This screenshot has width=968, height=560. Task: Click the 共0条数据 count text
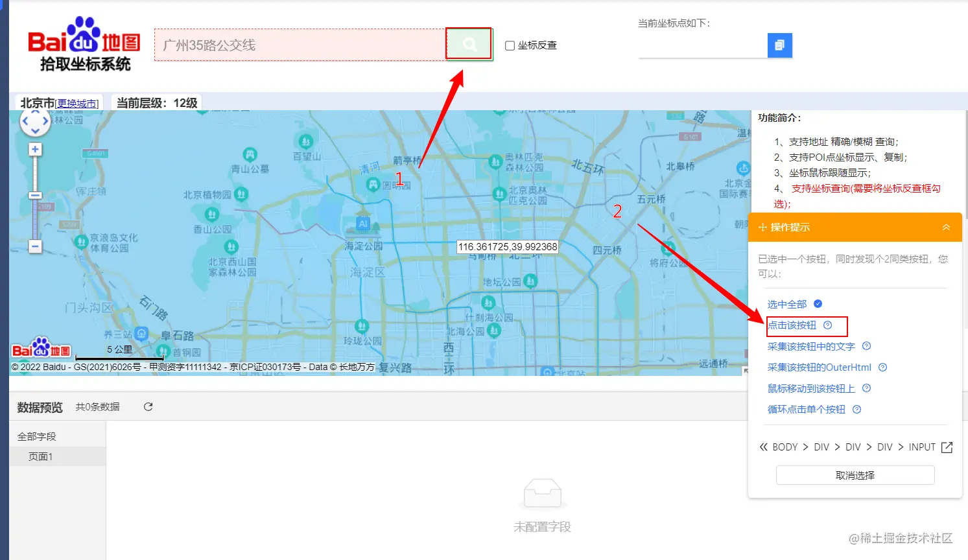pyautogui.click(x=97, y=406)
